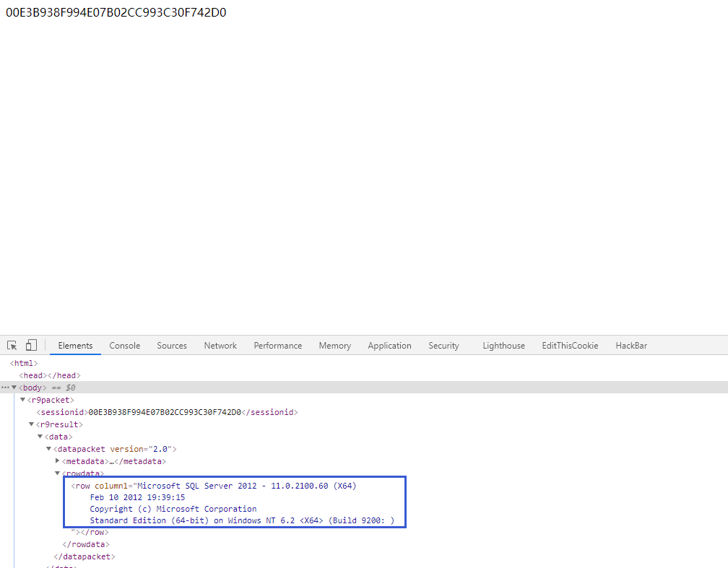Click the three-dots beside the body node
Screen dimensions: 728x568
click(x=5, y=388)
